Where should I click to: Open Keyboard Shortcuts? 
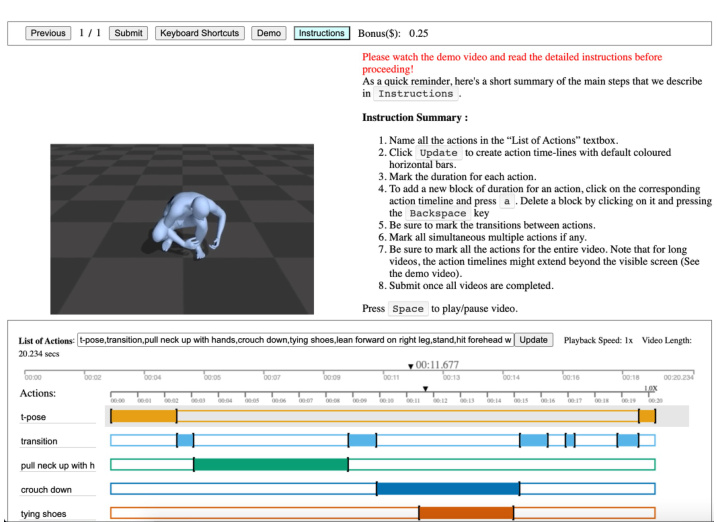click(199, 33)
